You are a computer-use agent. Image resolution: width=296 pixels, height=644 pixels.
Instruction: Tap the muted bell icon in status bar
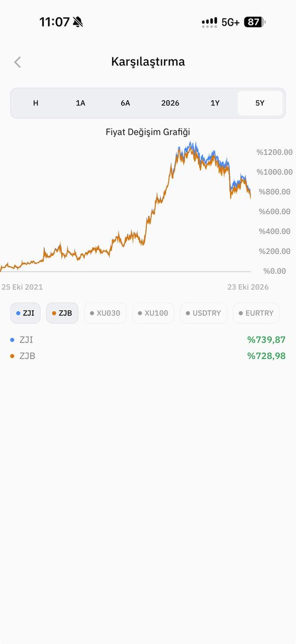(x=78, y=22)
